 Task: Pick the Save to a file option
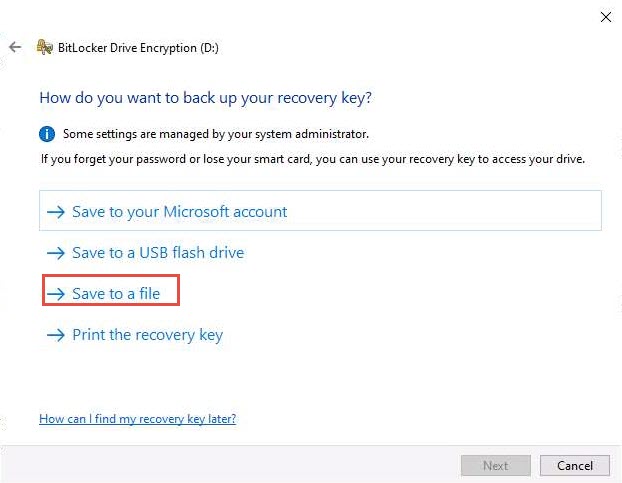pyautogui.click(x=116, y=294)
